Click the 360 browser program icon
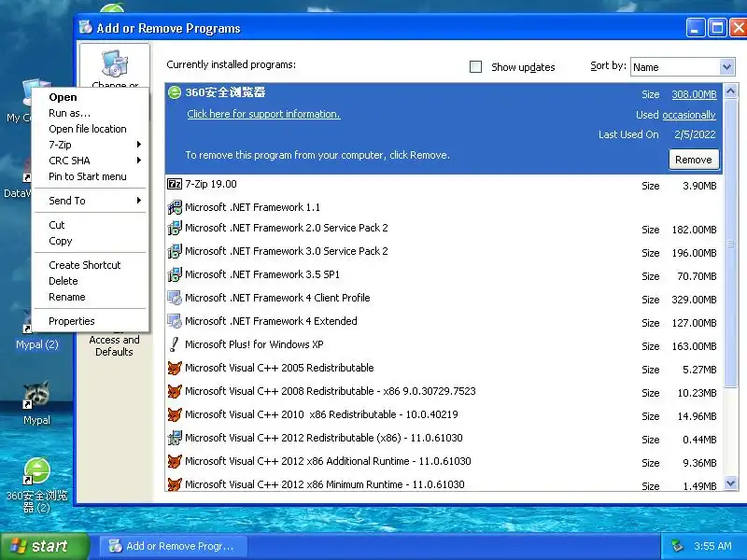Screen dimensions: 747x560 (175, 92)
